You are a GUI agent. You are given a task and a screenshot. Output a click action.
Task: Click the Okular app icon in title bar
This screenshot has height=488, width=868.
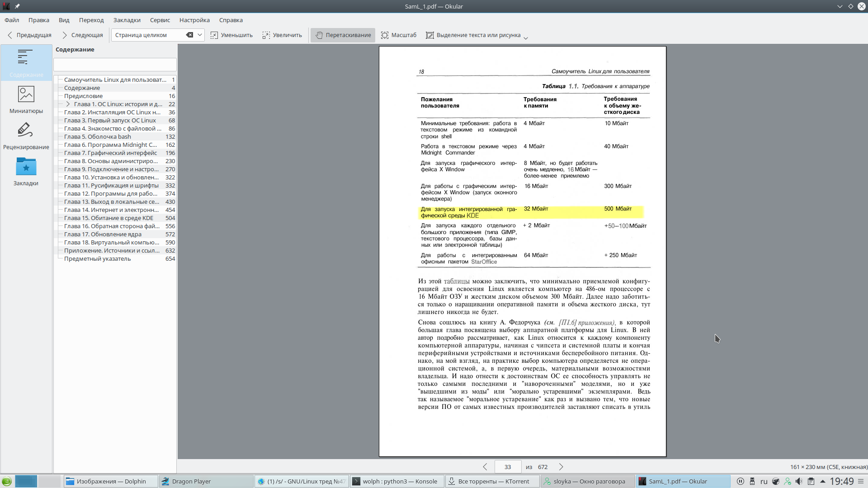(x=6, y=6)
